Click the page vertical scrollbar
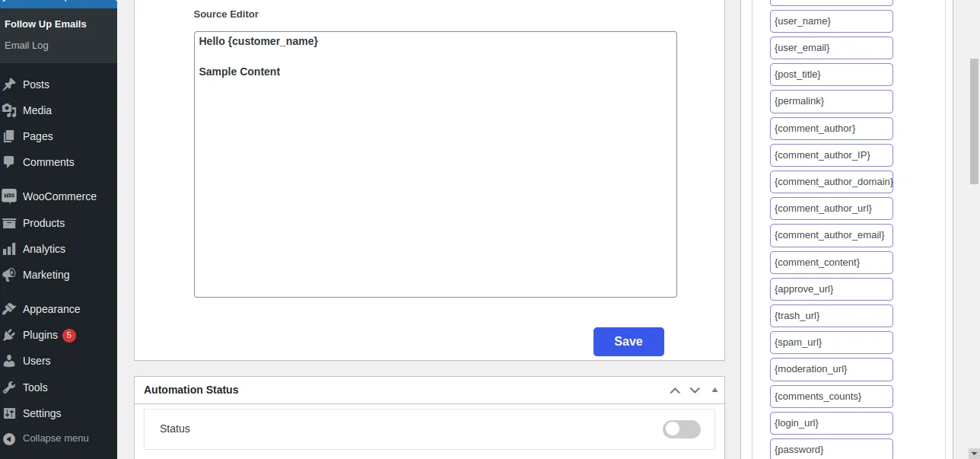 pyautogui.click(x=974, y=122)
